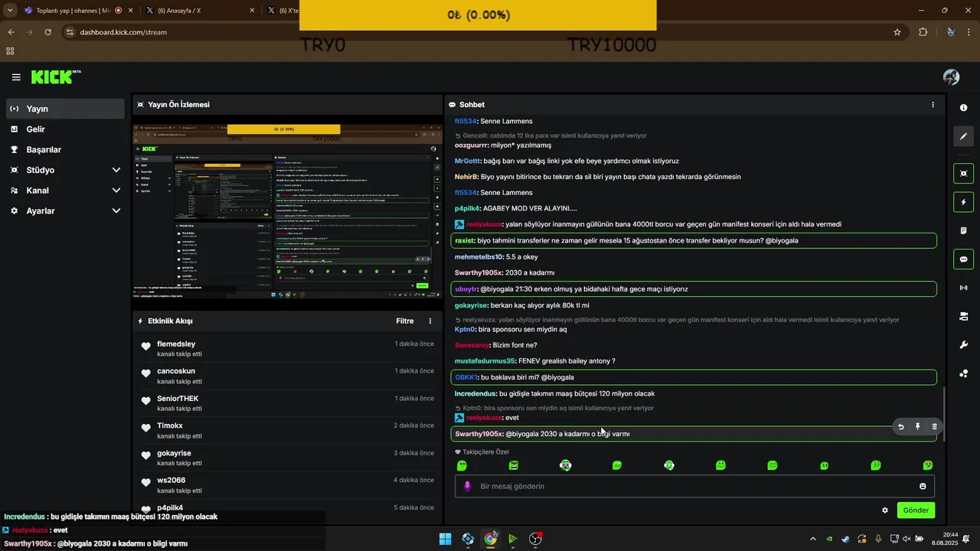
Task: Send the message with the Gönder button
Action: [916, 510]
